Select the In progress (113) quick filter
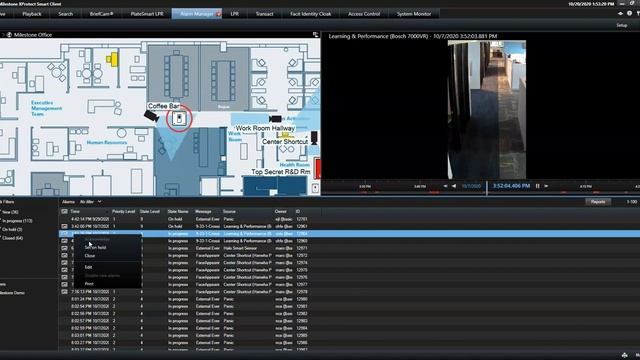Viewport: 640px width, 360px height. click(x=17, y=221)
